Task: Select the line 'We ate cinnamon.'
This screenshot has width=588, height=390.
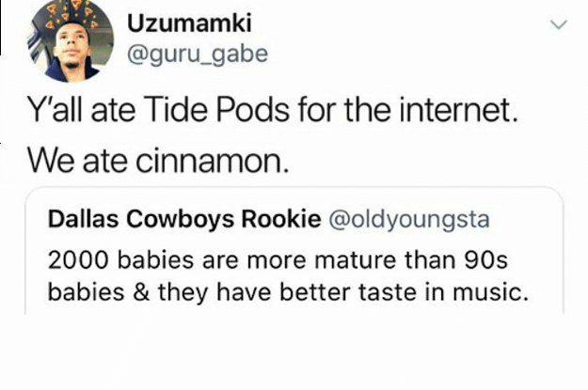Action: (159, 161)
